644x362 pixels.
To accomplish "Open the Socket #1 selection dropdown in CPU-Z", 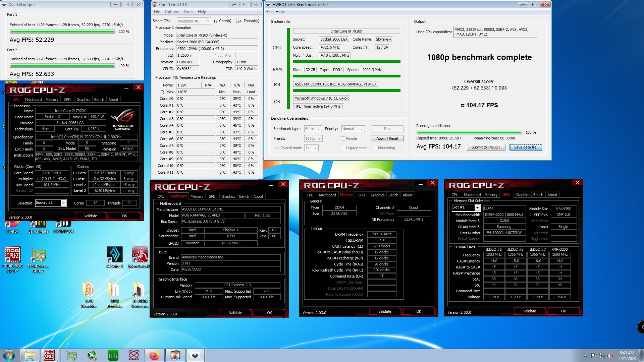I will coord(51,203).
